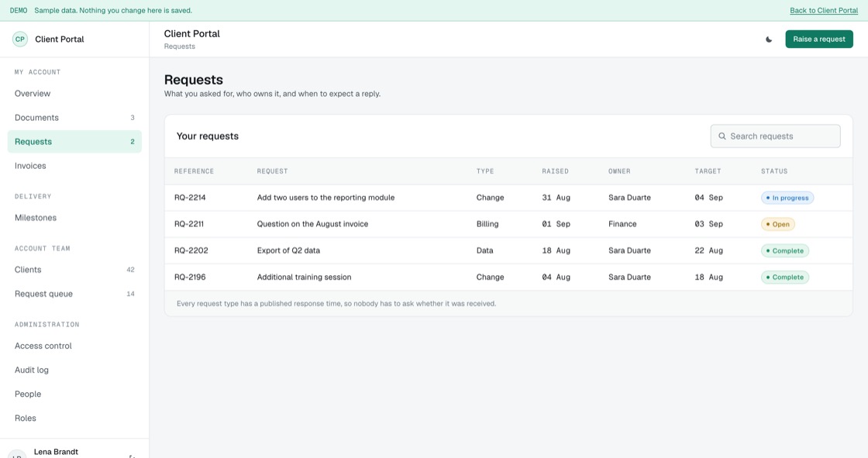868x458 pixels.
Task: Click the CP logo badge in sidebar
Action: [x=20, y=40]
